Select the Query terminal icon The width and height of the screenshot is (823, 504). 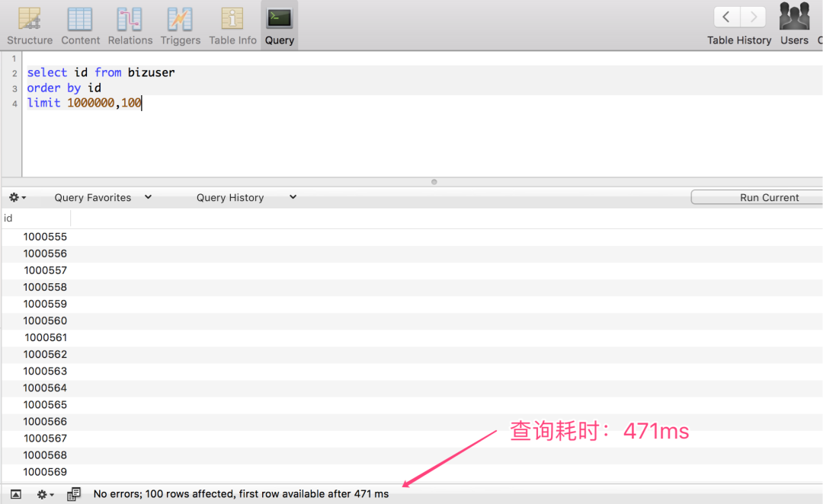pos(280,18)
